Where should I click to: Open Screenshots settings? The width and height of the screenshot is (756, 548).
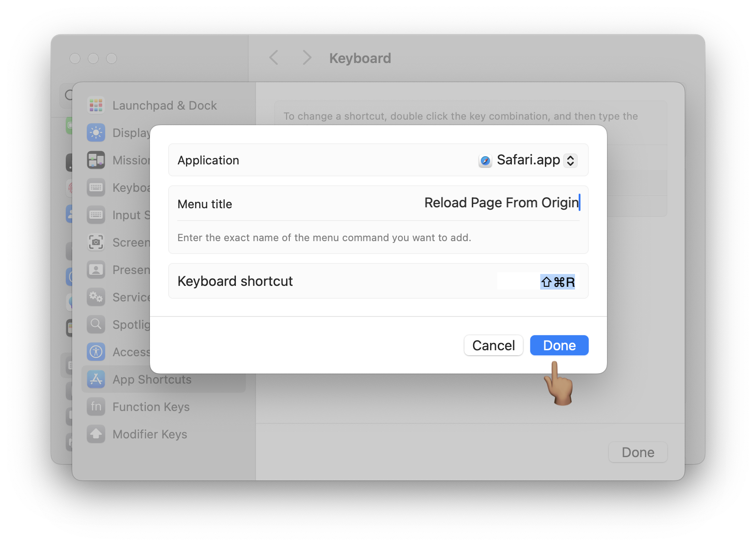[96, 242]
